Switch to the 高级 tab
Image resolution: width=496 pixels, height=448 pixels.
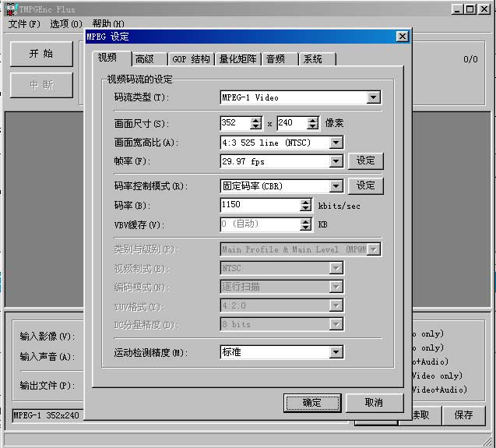[x=149, y=59]
